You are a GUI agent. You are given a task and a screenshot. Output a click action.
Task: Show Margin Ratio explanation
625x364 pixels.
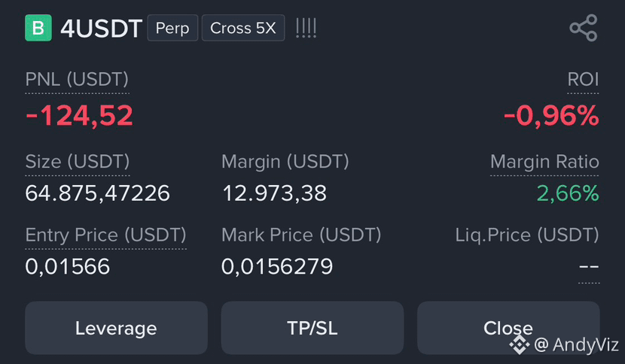(x=544, y=162)
